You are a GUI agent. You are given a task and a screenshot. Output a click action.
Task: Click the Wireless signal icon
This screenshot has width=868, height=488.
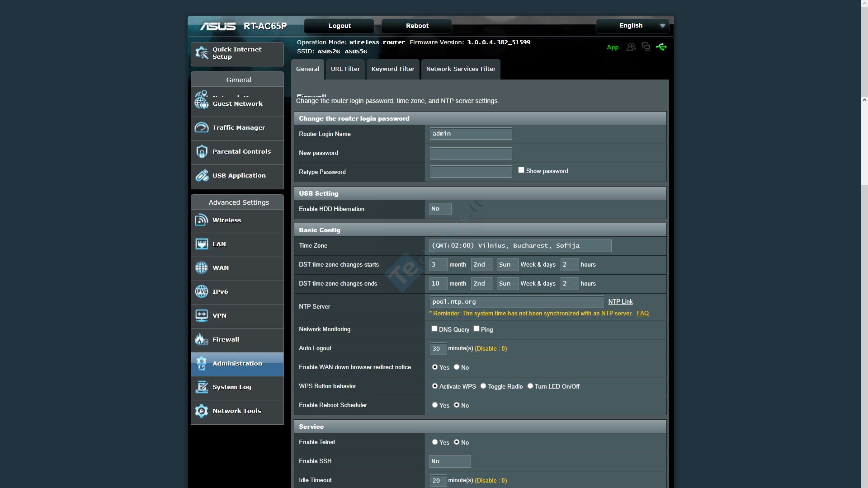click(202, 220)
